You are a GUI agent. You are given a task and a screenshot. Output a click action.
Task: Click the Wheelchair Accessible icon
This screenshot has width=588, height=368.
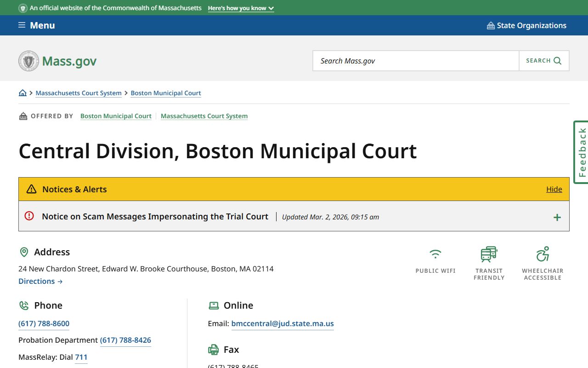click(x=543, y=254)
